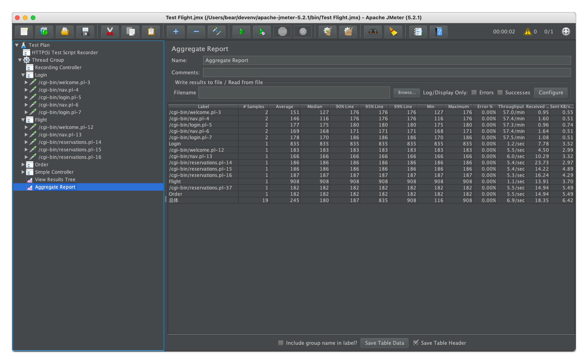Click the warning triangle log indicator
This screenshot has height=364, width=588.
coord(528,31)
